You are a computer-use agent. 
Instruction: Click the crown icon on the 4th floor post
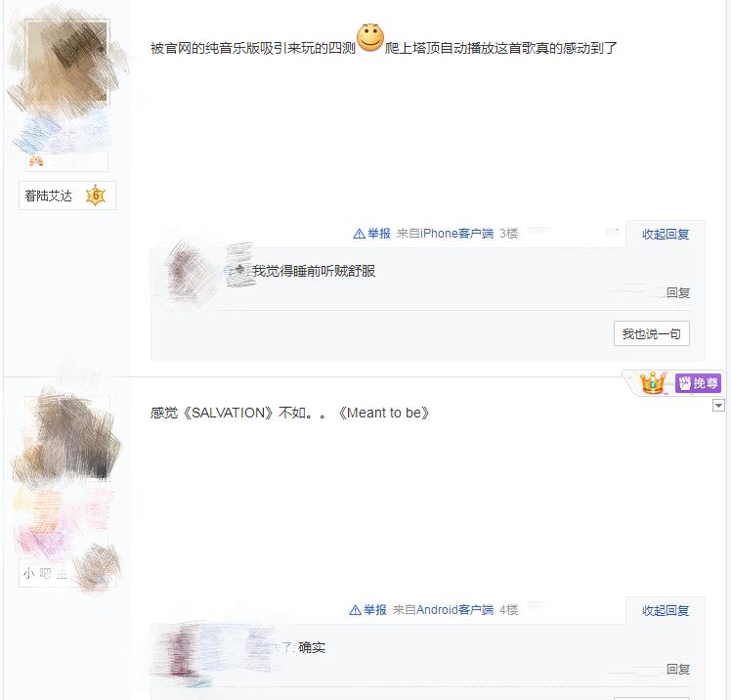tap(653, 382)
